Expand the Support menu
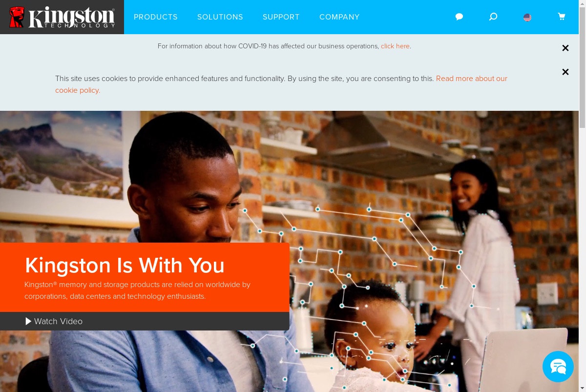The image size is (586, 392). tap(281, 17)
